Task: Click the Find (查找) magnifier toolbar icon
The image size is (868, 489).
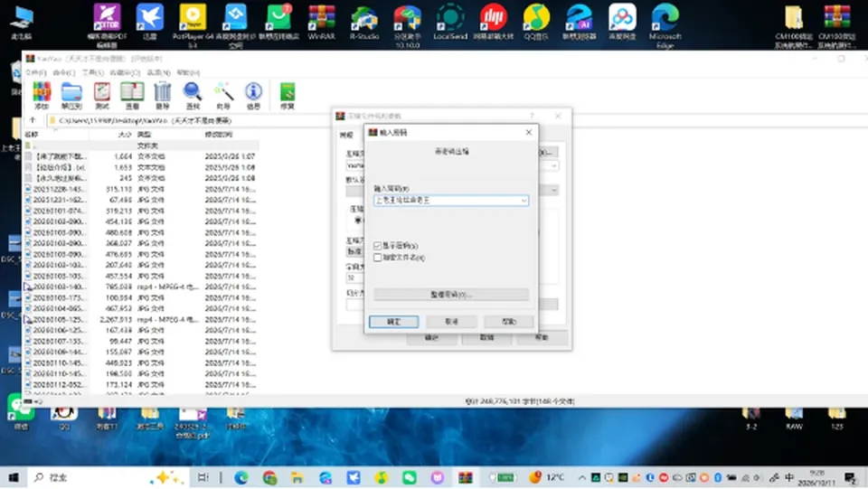Action: 193,96
